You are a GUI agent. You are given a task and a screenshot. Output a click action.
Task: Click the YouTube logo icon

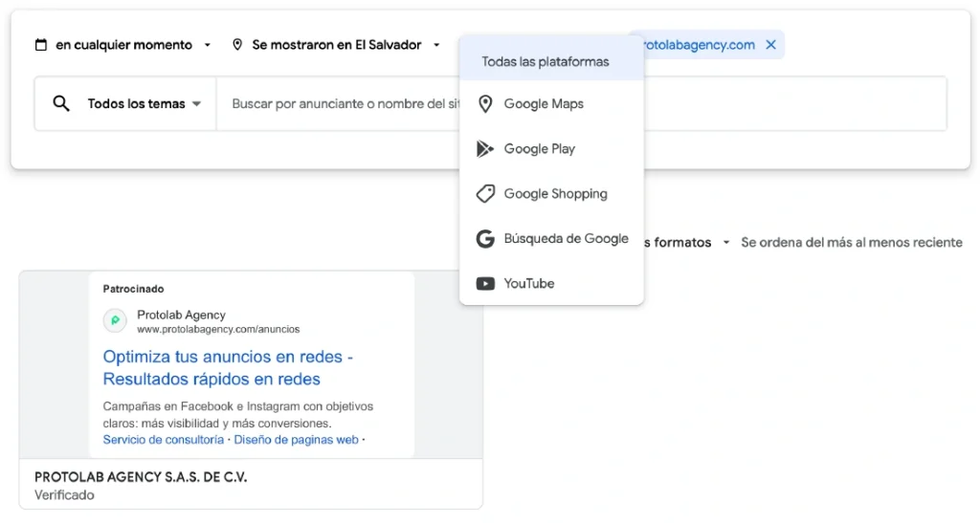tap(485, 284)
